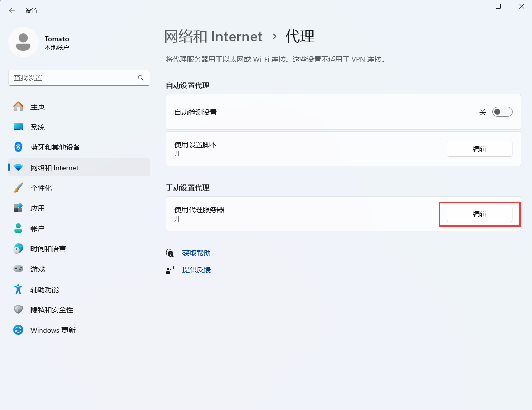Select Network & Internet (网络和 Internet) in sidebar

pos(54,168)
